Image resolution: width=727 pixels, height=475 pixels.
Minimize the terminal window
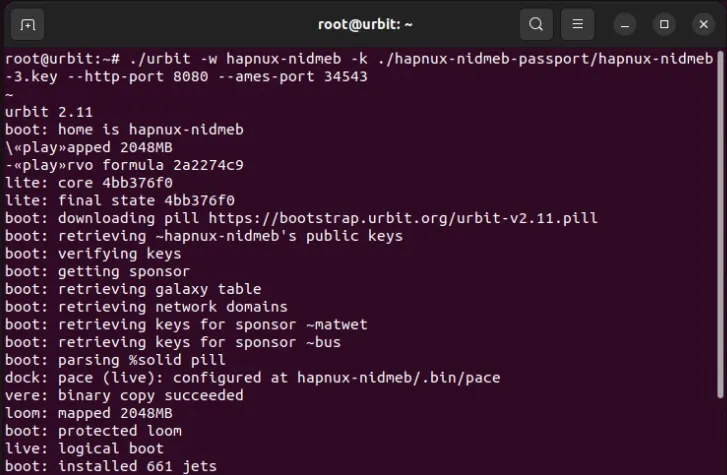625,24
